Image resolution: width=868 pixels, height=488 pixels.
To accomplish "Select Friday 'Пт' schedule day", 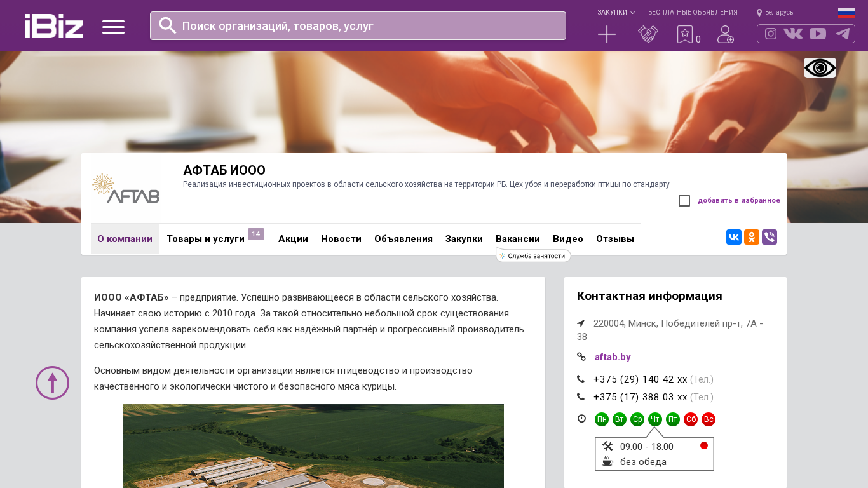I will (673, 419).
